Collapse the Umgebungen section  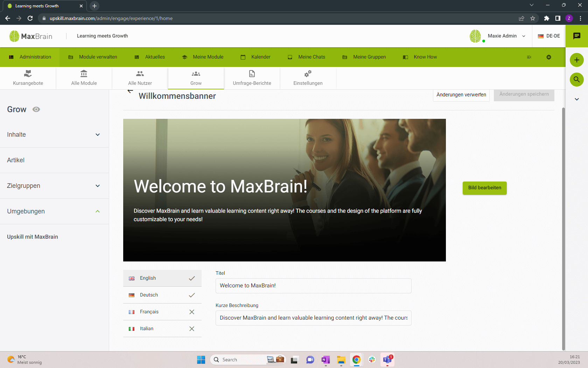coord(54,211)
